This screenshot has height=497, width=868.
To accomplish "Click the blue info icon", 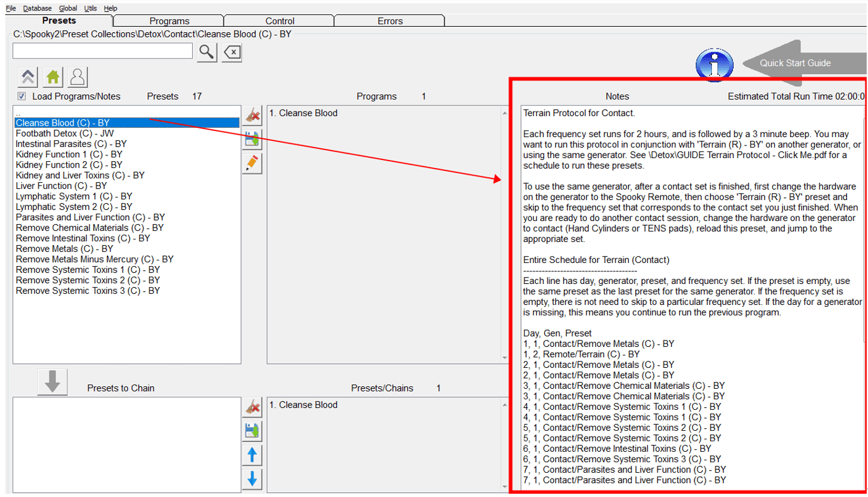I will click(x=714, y=64).
